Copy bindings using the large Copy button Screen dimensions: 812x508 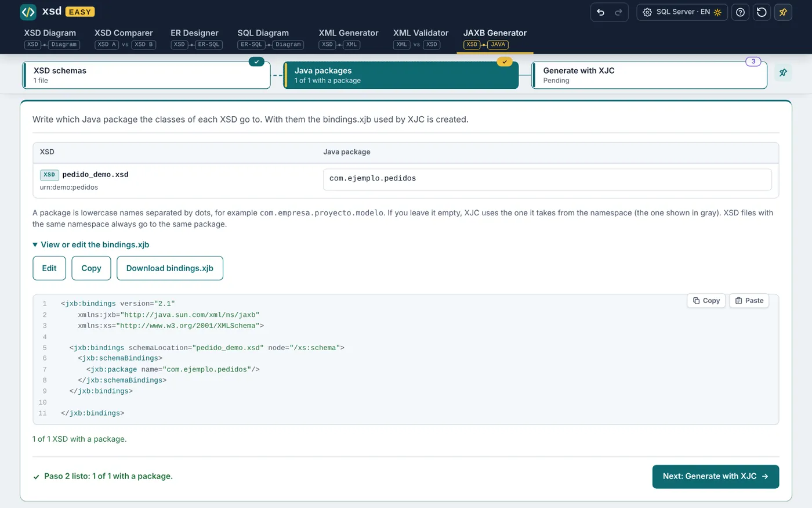click(91, 268)
